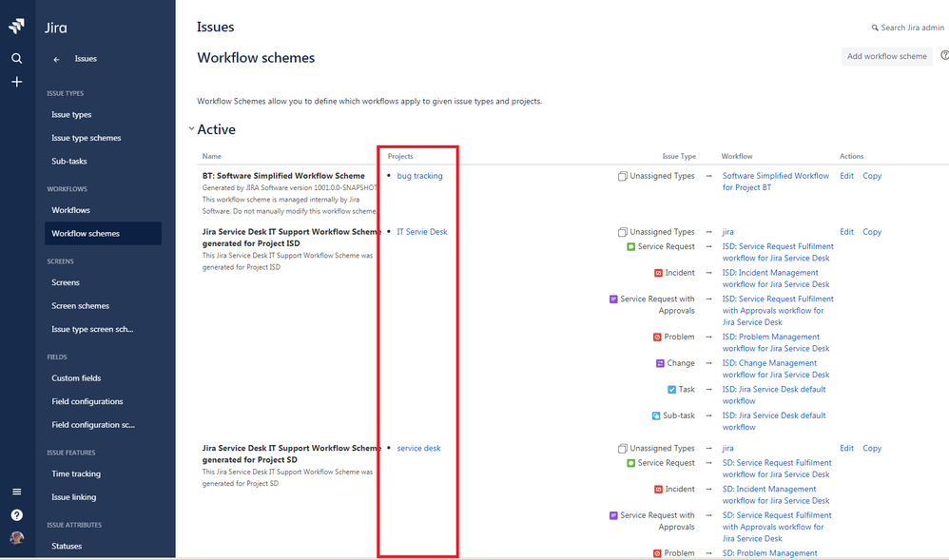The image size is (949, 560).
Task: Click the Issues label in sidebar header
Action: pyautogui.click(x=86, y=59)
